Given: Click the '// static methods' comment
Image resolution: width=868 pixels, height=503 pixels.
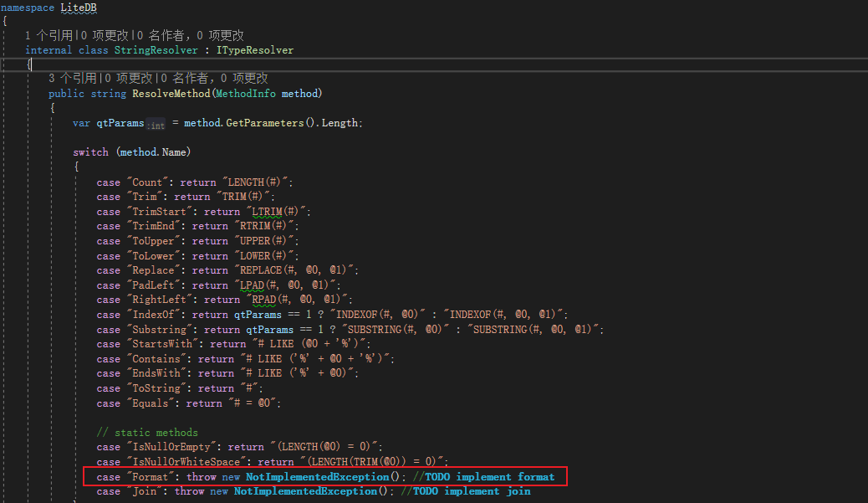Looking at the screenshot, I should 146,433.
